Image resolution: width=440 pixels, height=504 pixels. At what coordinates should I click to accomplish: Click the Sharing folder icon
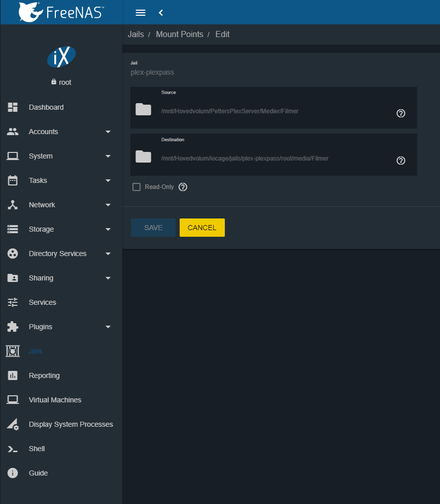click(x=13, y=278)
